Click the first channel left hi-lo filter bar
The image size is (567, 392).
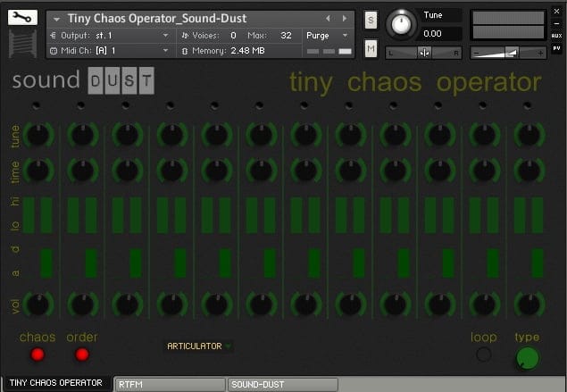(29, 215)
